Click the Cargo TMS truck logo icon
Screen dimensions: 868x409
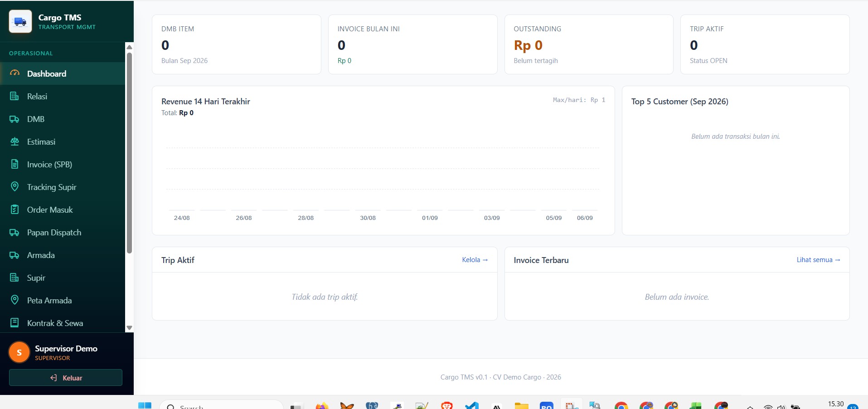[x=20, y=21]
